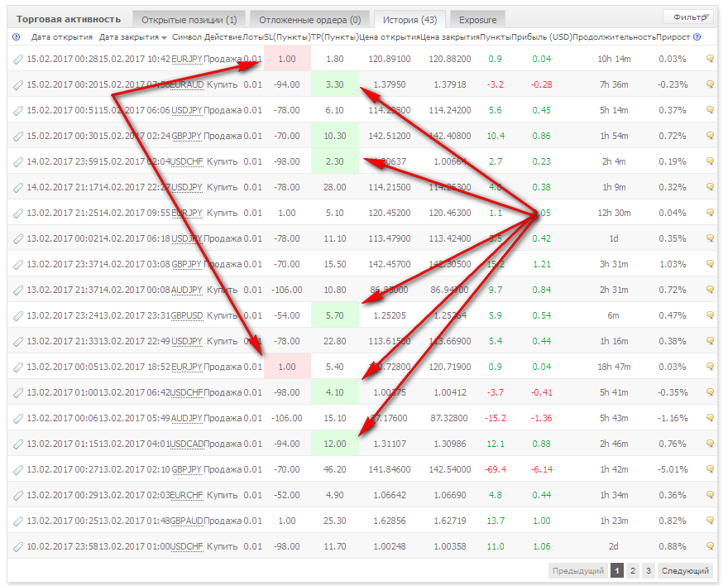The image size is (728, 586).
Task: Switch to Отложенные ордера (0) tab
Action: pyautogui.click(x=309, y=20)
